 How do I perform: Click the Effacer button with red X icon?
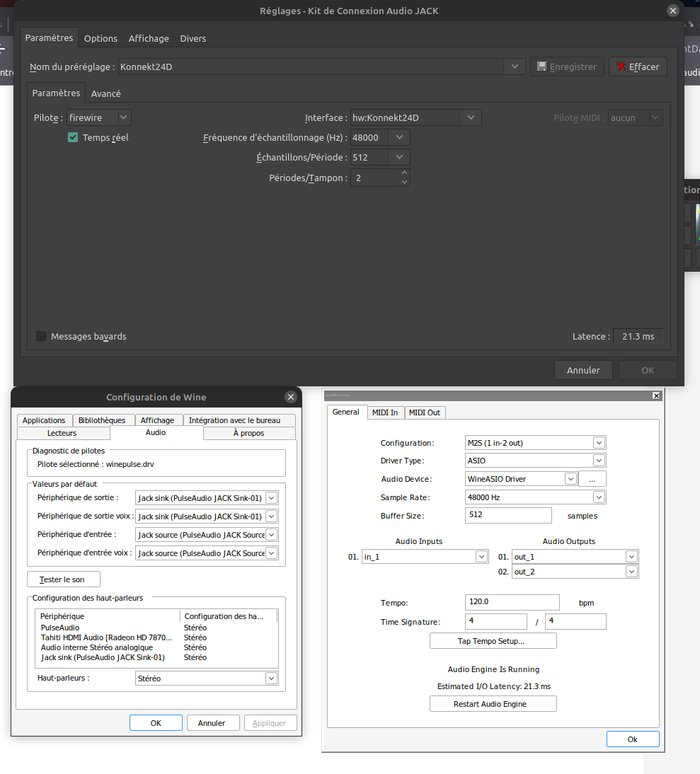(x=638, y=67)
